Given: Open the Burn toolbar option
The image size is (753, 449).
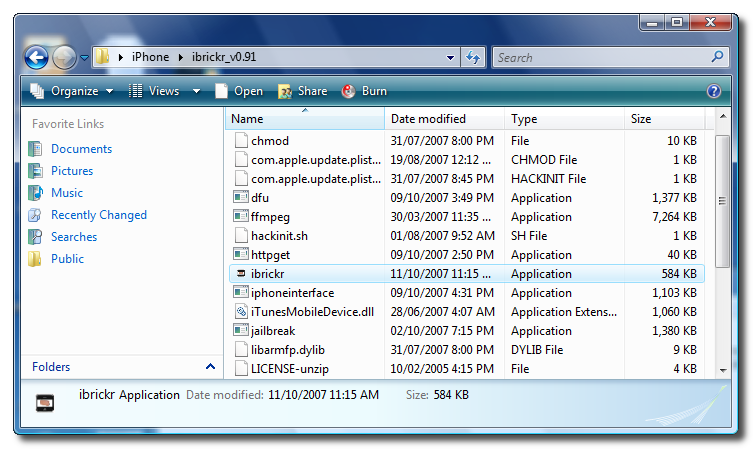Looking at the screenshot, I should tap(364, 91).
